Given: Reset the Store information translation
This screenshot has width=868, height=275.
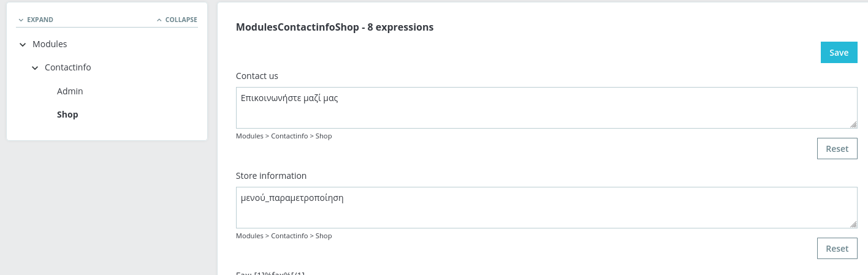Looking at the screenshot, I should click(x=837, y=249).
